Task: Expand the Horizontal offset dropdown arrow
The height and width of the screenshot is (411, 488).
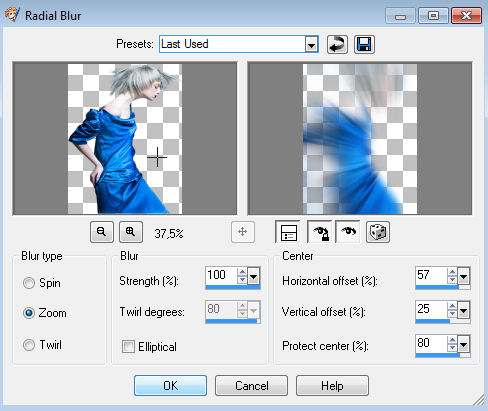Action: tap(464, 276)
